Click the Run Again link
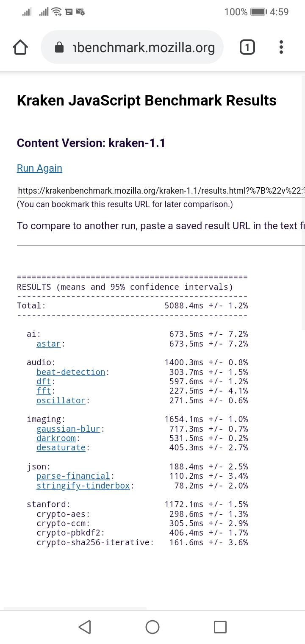Screen dimensions: 305x644 point(39,168)
